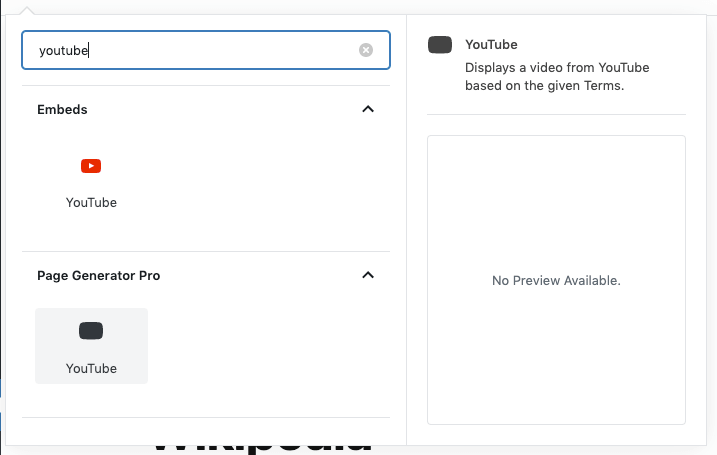This screenshot has width=717, height=455.
Task: Collapse the Embeds section chevron
Action: tap(368, 109)
